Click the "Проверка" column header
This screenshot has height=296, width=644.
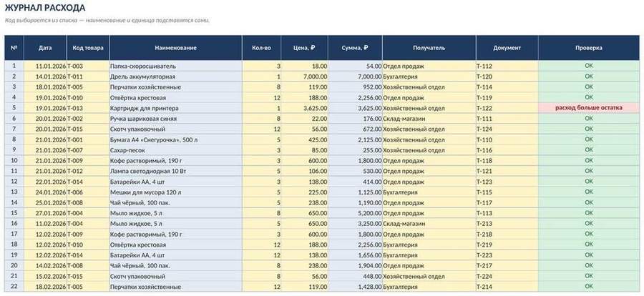[x=589, y=48]
